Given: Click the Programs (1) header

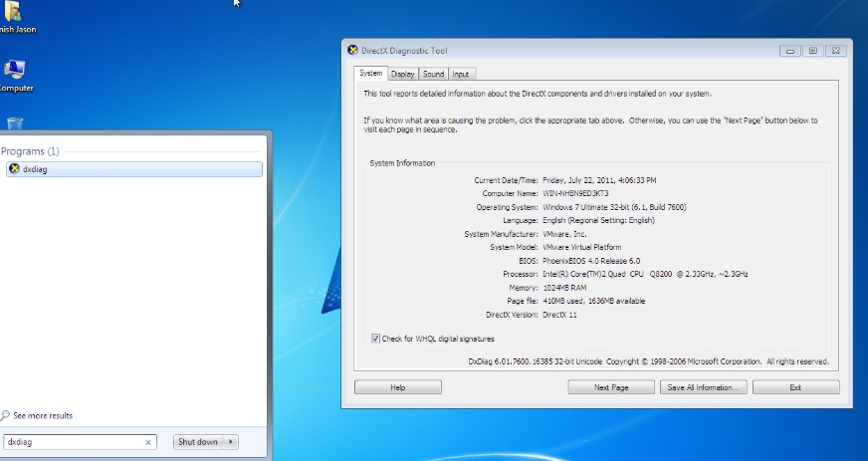Looking at the screenshot, I should (x=30, y=151).
